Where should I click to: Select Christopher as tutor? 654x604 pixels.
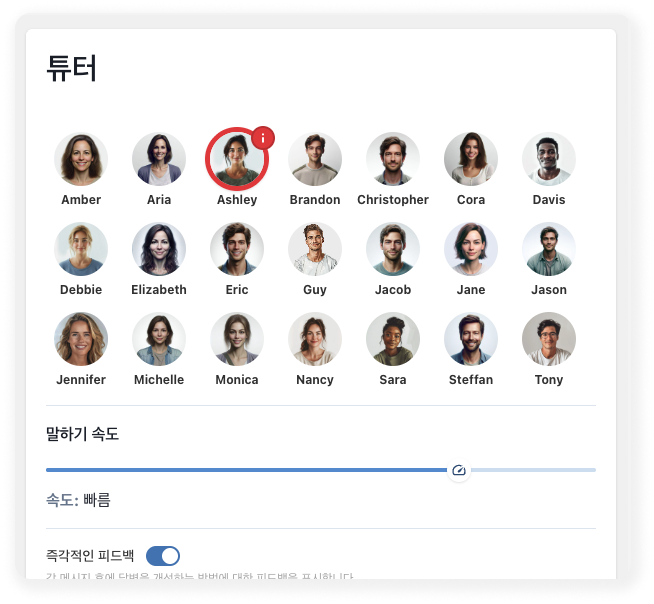pyautogui.click(x=393, y=159)
